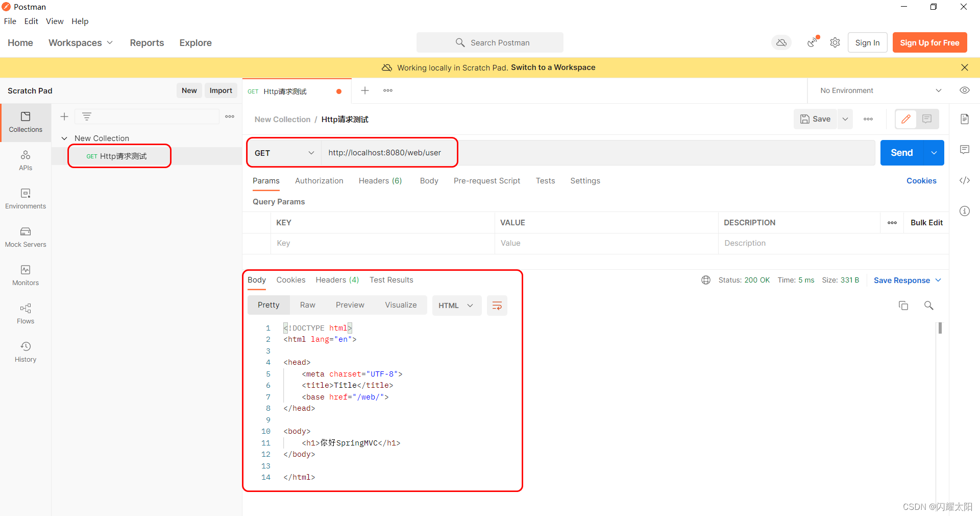
Task: Expand the Send button dropdown arrow
Action: [934, 153]
